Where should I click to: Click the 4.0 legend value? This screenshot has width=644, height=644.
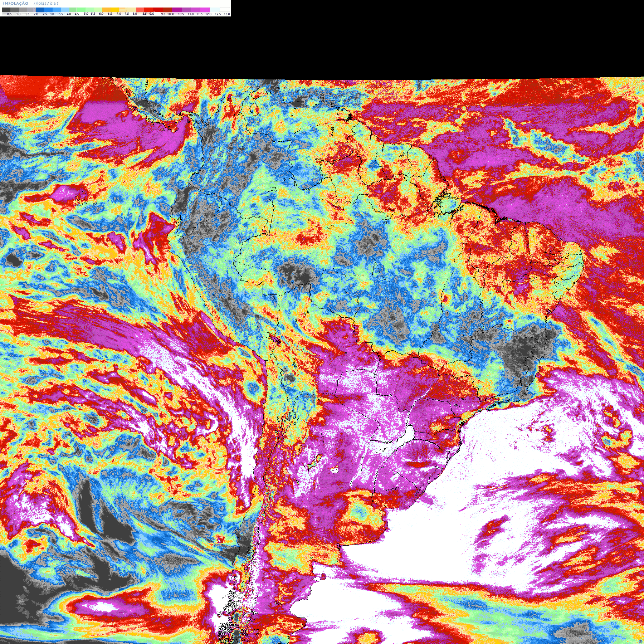pyautogui.click(x=69, y=14)
